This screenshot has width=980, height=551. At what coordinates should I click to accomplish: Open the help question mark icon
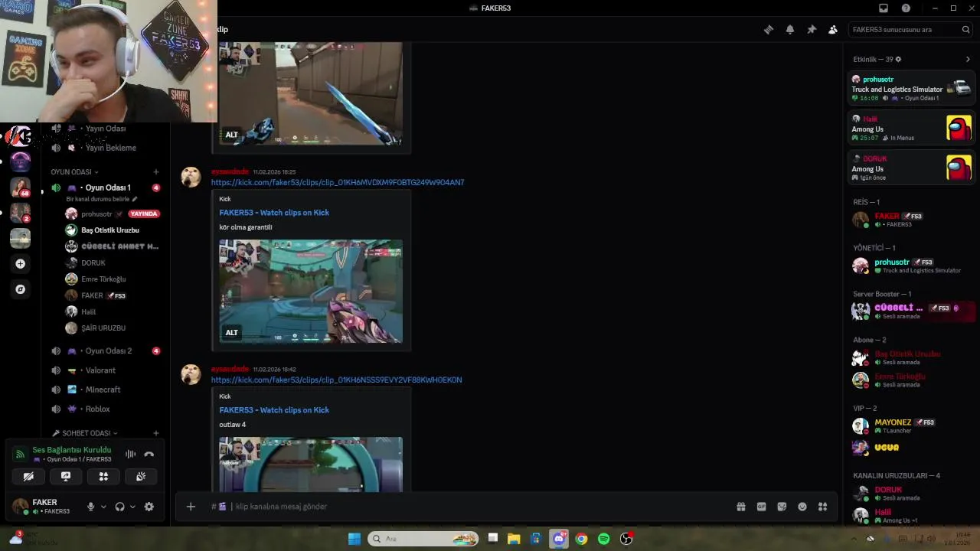[x=906, y=8]
